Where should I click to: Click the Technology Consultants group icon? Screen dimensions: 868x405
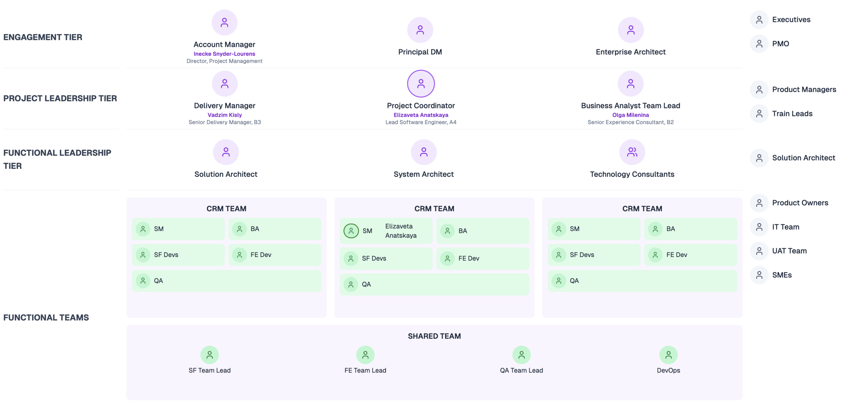coord(632,152)
